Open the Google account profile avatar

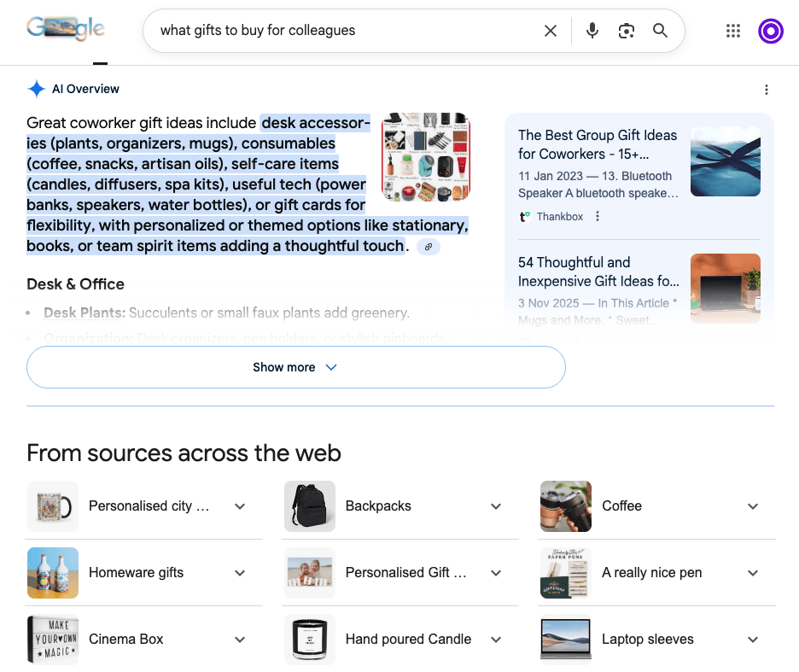coord(770,31)
